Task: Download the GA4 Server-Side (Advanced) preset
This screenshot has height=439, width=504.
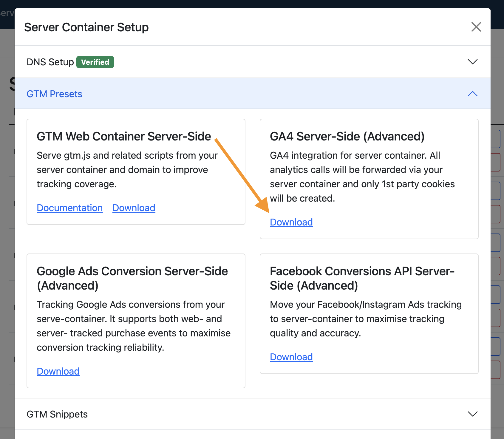Action: coord(291,222)
